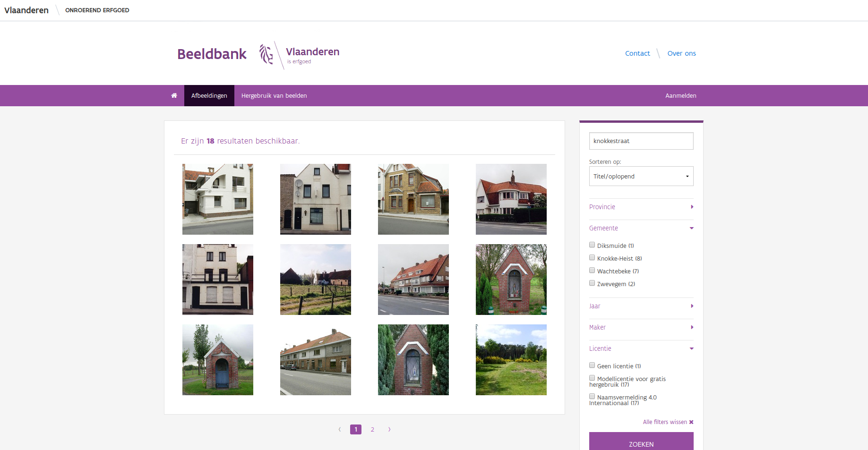Go to the home icon in navigation bar
Screen dimensions: 868x450
pyautogui.click(x=174, y=95)
